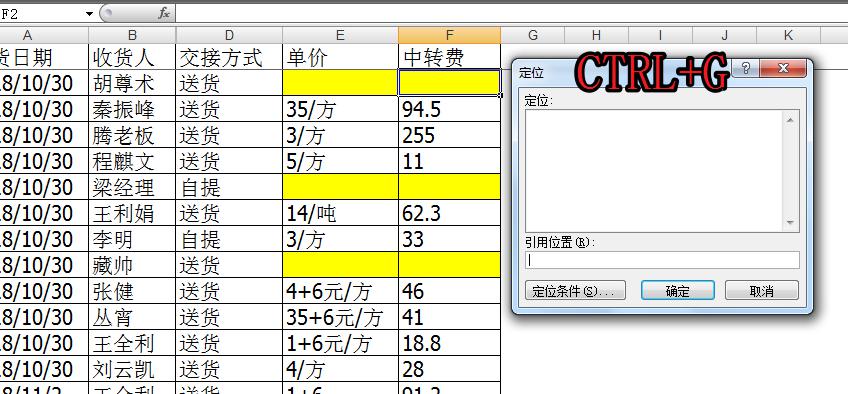Select column J header

pos(724,36)
